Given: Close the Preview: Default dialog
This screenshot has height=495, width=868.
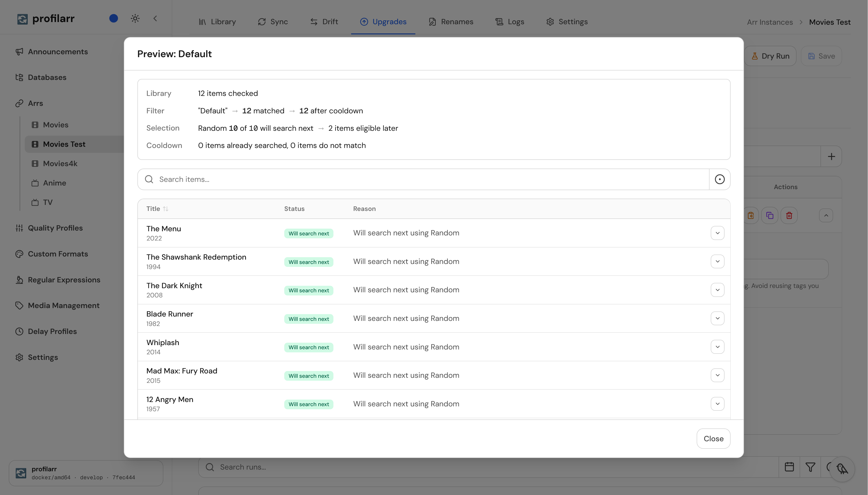Looking at the screenshot, I should (713, 439).
